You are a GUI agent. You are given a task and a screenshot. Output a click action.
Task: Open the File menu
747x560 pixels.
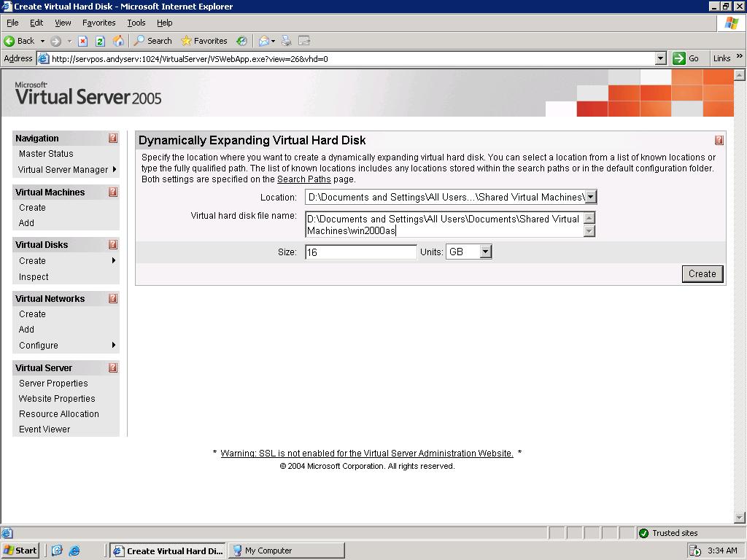pos(12,23)
